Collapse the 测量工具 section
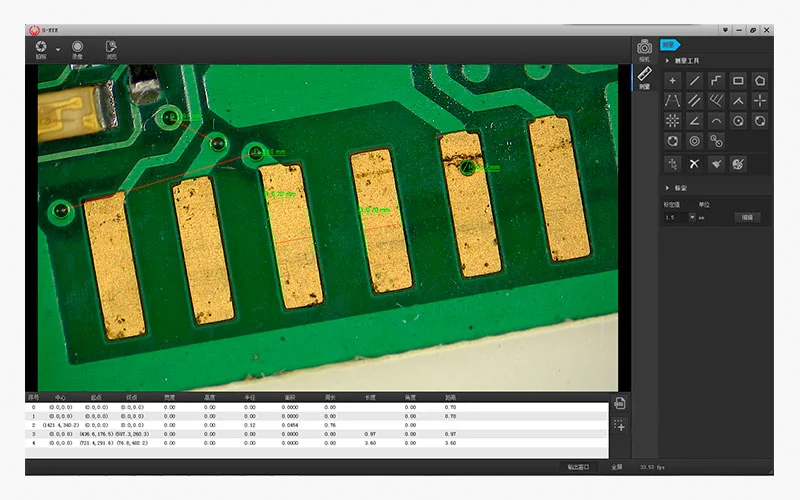Screen dimensions: 800x500 [667, 61]
